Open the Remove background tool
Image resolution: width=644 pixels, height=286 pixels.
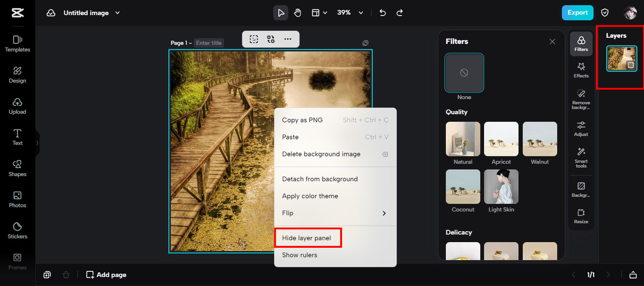pyautogui.click(x=581, y=99)
